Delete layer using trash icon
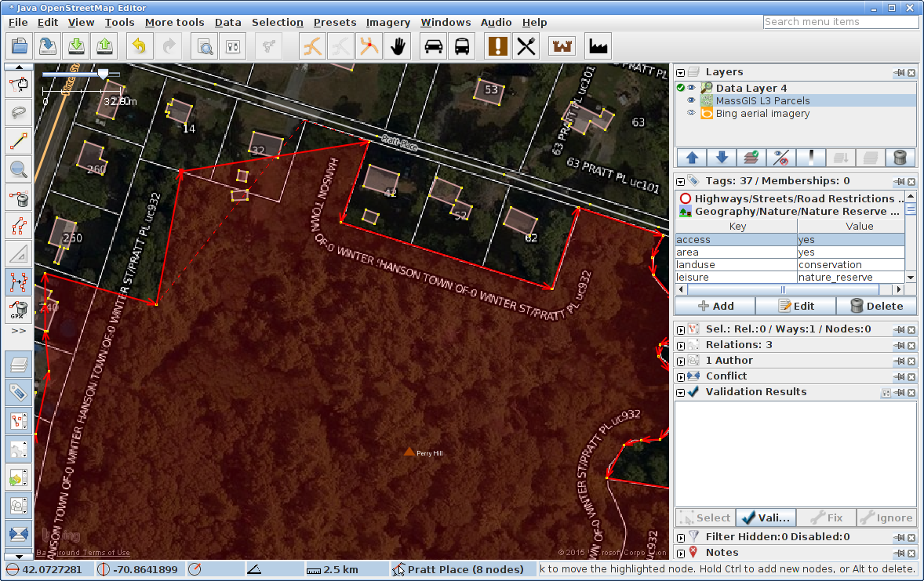Viewport: 924px width, 581px height. [900, 158]
